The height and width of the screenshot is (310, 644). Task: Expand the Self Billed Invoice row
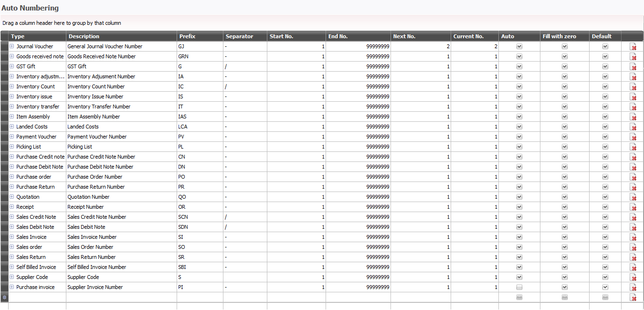pyautogui.click(x=12, y=267)
